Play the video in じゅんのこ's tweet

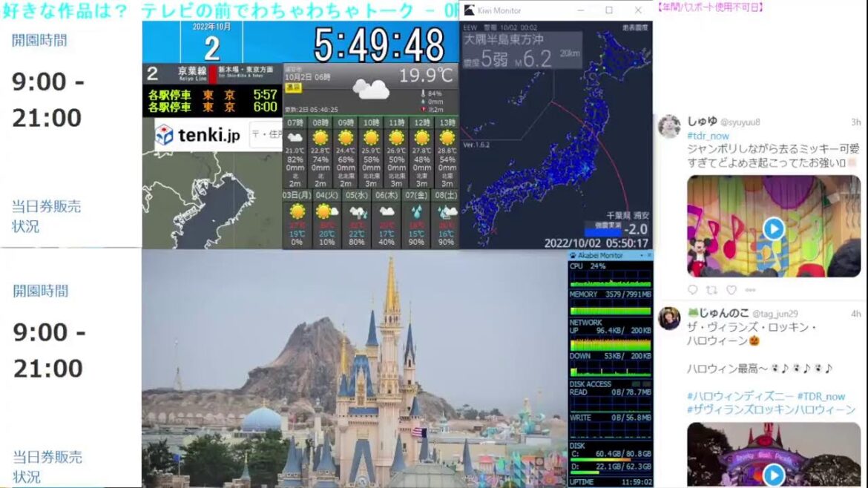coord(773,474)
